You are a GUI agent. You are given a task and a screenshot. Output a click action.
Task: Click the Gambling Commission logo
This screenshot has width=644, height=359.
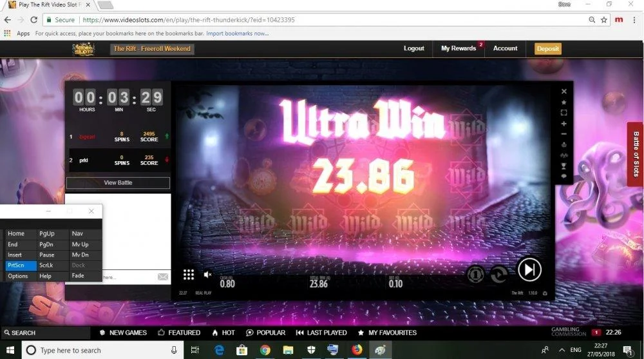[569, 332]
